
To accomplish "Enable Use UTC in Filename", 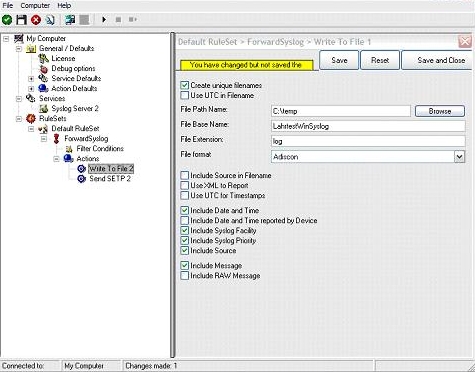I will [x=184, y=95].
